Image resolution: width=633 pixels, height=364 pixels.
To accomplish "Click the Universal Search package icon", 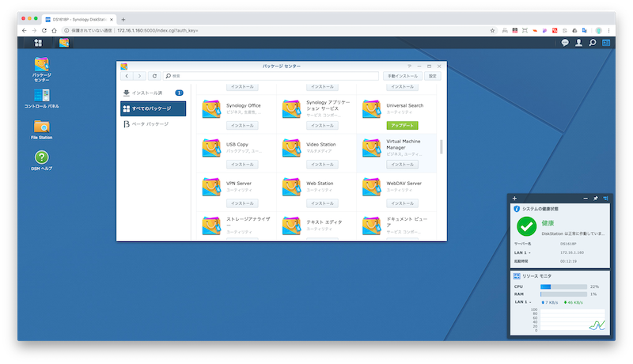I will point(371,109).
